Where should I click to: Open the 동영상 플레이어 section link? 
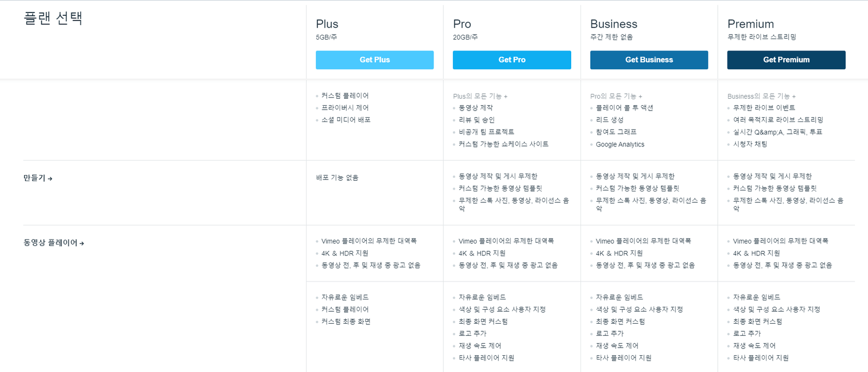click(53, 242)
